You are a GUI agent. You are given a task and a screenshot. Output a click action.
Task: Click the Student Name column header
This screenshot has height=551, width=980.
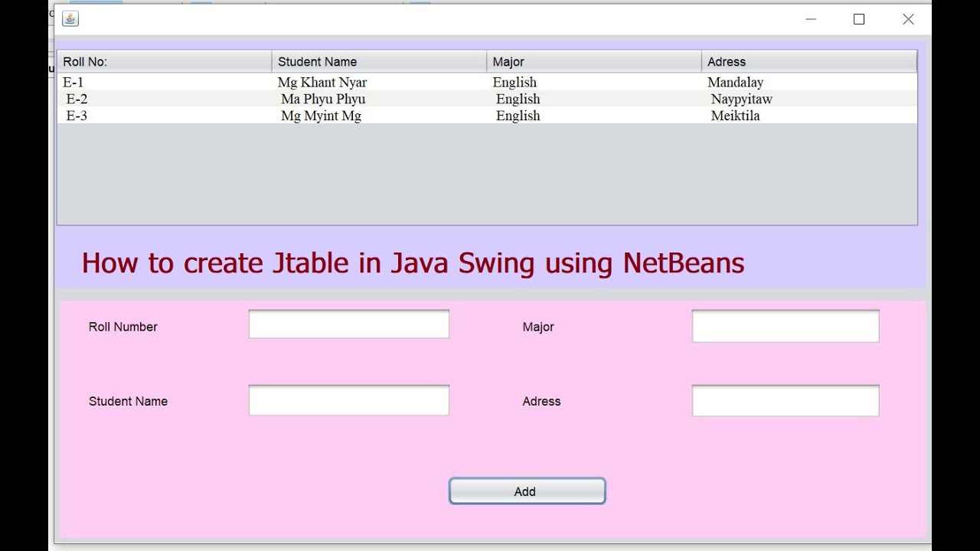click(x=380, y=62)
